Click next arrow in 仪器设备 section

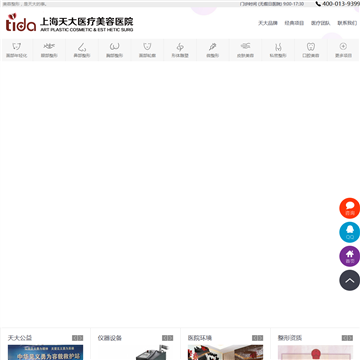(170, 338)
